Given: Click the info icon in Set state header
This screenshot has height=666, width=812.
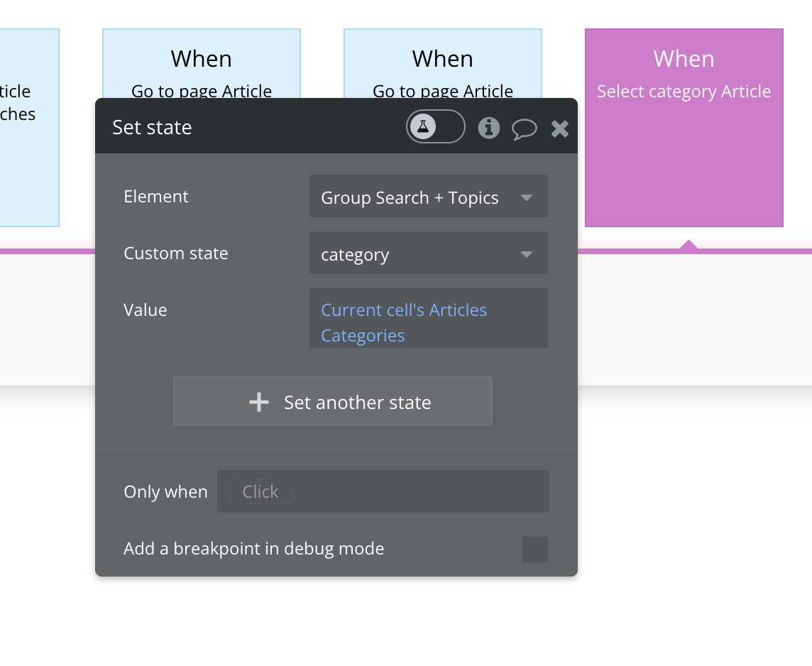Looking at the screenshot, I should 488,128.
